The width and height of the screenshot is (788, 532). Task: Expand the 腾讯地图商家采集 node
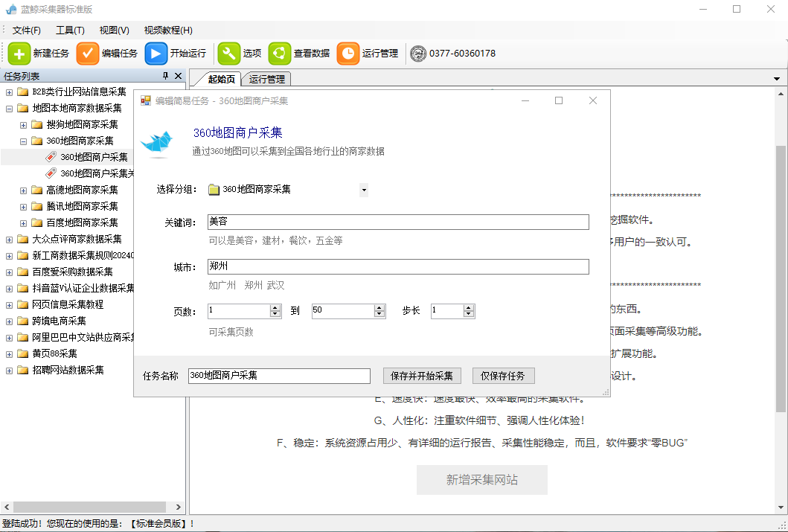pos(23,206)
